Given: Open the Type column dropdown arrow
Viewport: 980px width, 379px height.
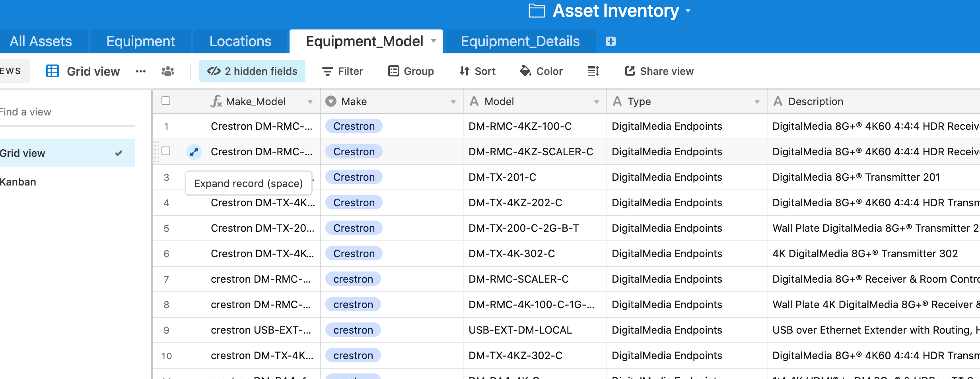Looking at the screenshot, I should point(757,102).
